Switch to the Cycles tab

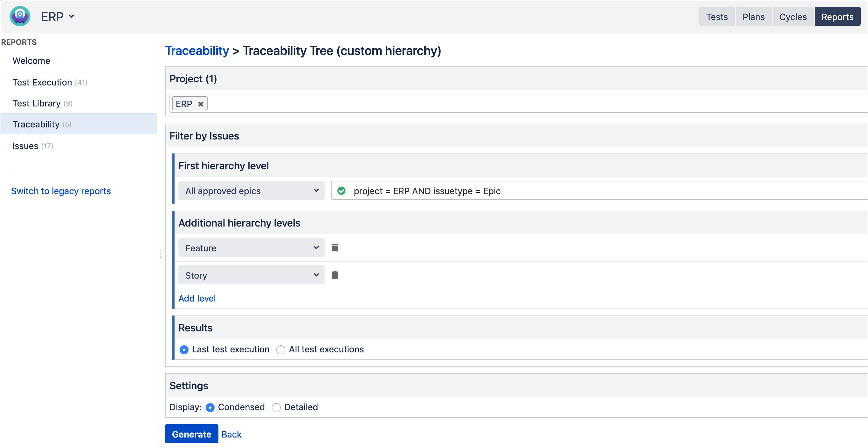click(x=793, y=16)
